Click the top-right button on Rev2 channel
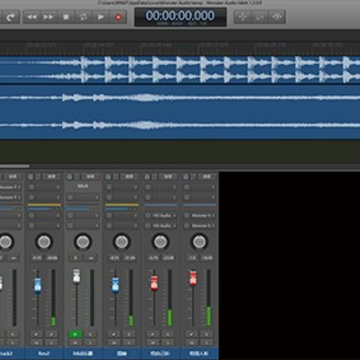360x360 pixels. 51,177
